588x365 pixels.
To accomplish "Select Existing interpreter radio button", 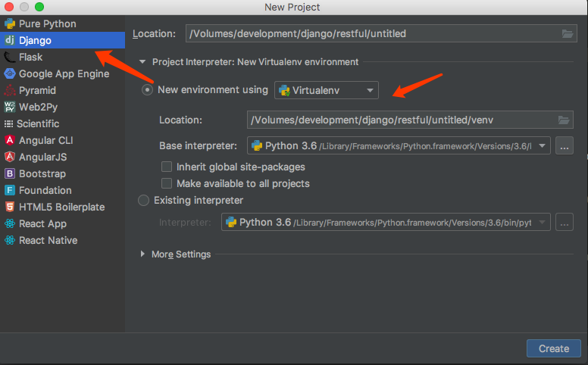I will (x=144, y=200).
